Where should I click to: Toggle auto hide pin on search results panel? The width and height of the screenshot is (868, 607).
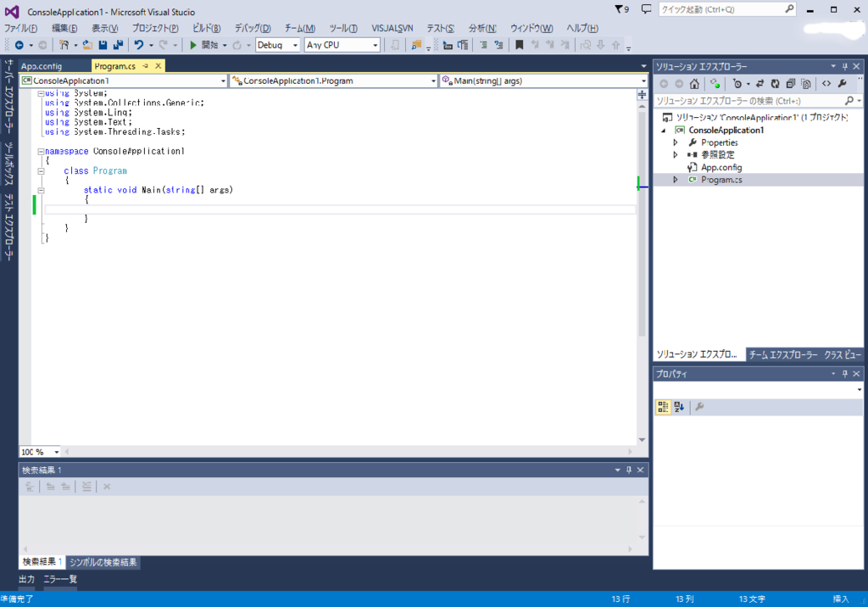coord(629,470)
